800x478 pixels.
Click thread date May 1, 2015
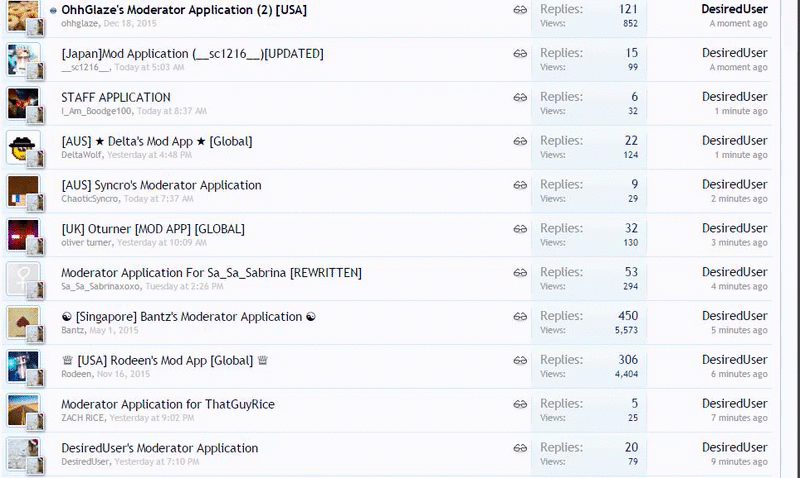click(114, 331)
